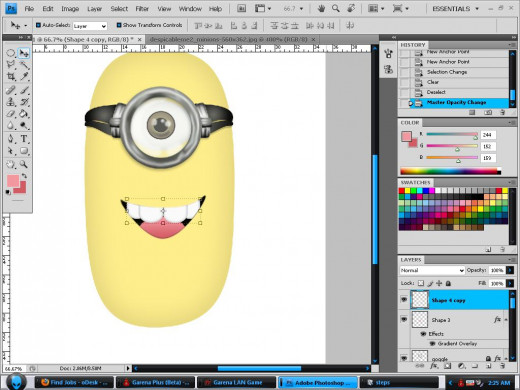Toggle Show Transform Controls checkbox
520x390 pixels.
[119, 25]
